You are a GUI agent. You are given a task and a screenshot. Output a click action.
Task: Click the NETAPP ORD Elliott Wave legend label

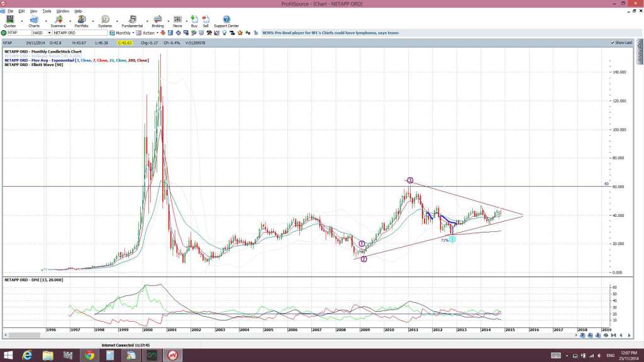pyautogui.click(x=34, y=65)
